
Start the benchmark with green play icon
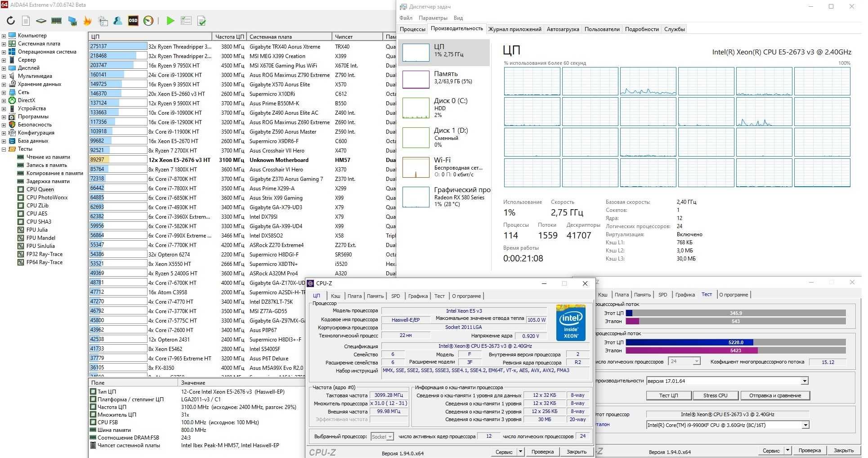(170, 21)
